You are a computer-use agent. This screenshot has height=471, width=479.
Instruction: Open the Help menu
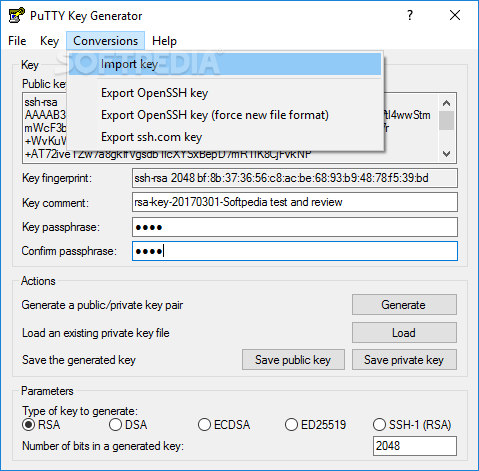[164, 41]
